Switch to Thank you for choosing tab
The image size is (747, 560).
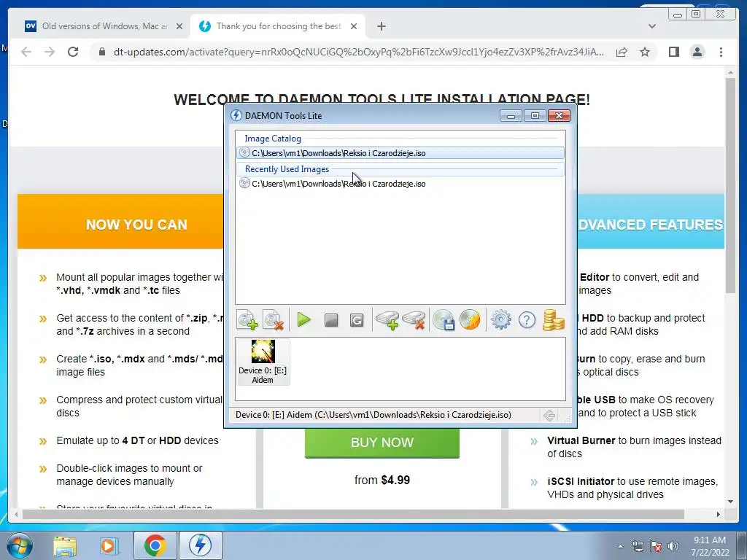tap(278, 26)
